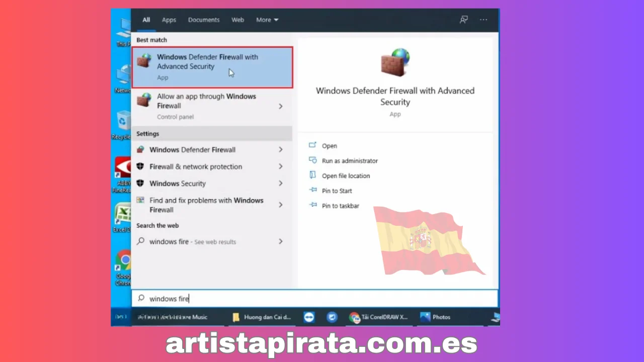Switch to the All search tab
The image size is (644, 362).
pyautogui.click(x=146, y=20)
